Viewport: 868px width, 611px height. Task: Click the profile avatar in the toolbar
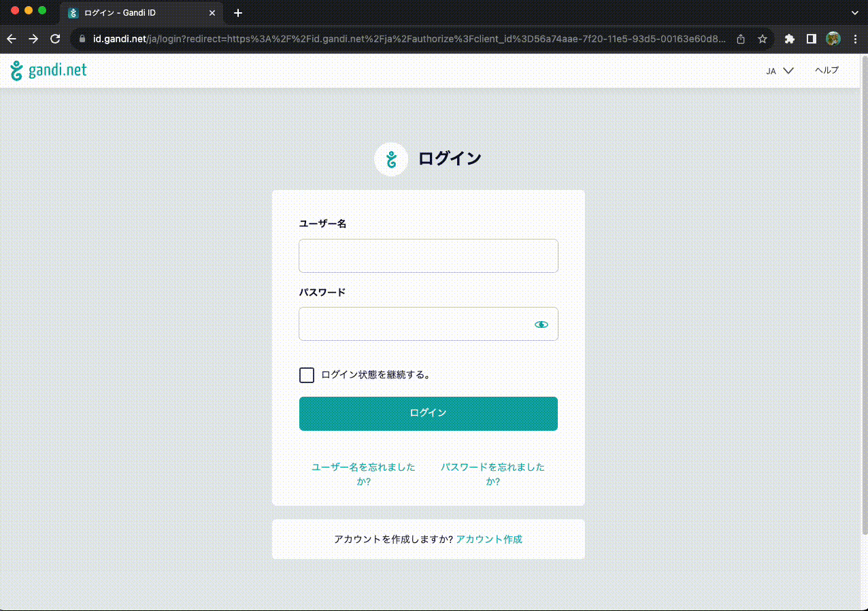click(x=833, y=39)
